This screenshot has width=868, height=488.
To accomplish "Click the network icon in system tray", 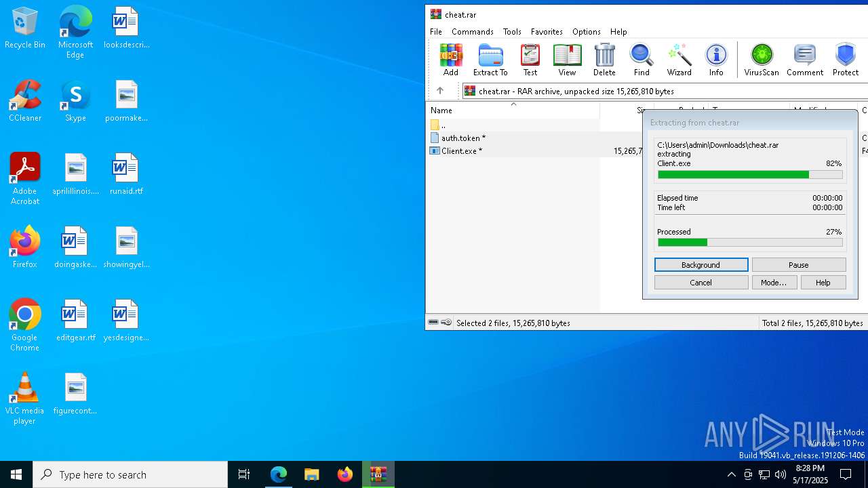I will [x=764, y=474].
